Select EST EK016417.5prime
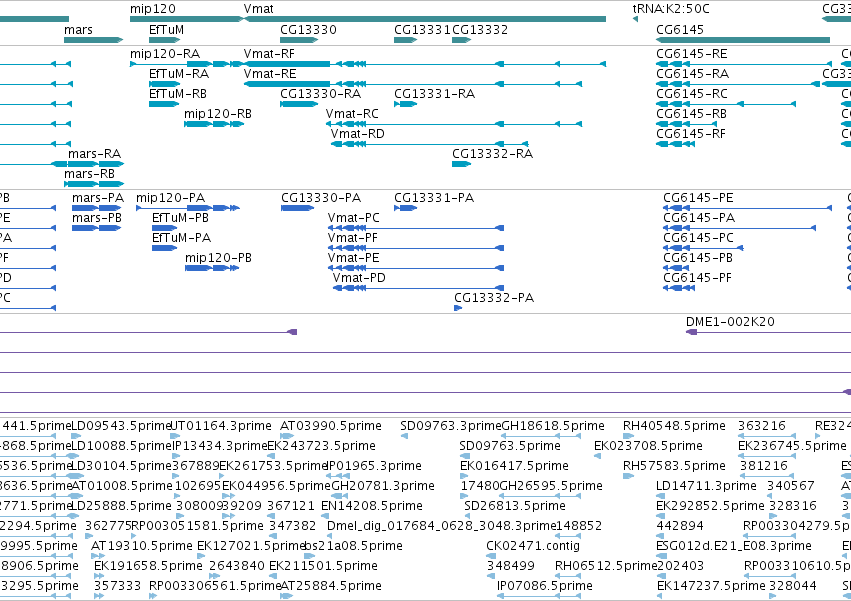Viewport: 851px width, 601px height. point(514,466)
